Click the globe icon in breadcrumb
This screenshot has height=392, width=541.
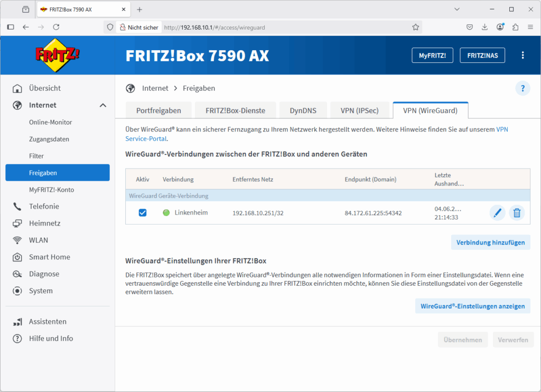[130, 88]
